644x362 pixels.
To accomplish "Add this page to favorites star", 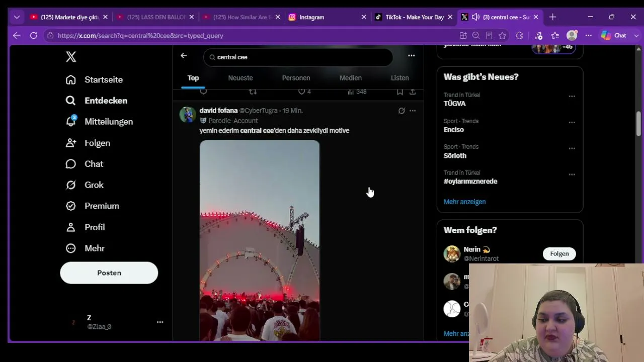I will (x=502, y=36).
